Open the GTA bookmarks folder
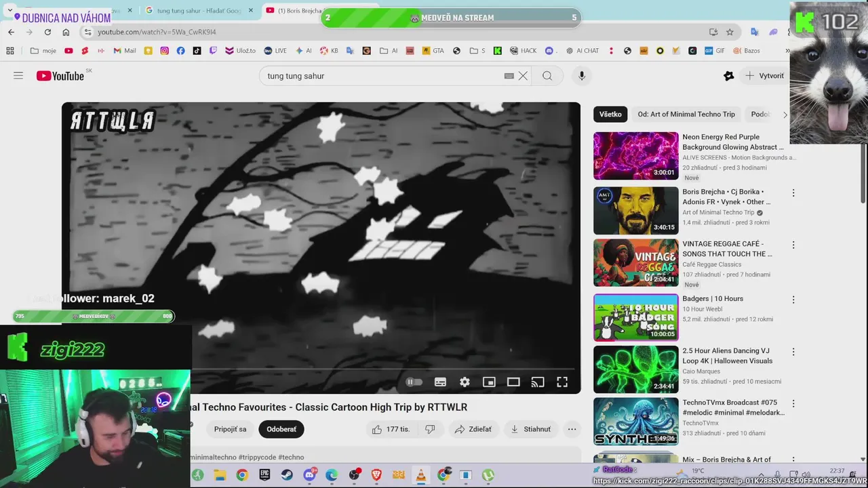The width and height of the screenshot is (868, 488). pos(433,51)
